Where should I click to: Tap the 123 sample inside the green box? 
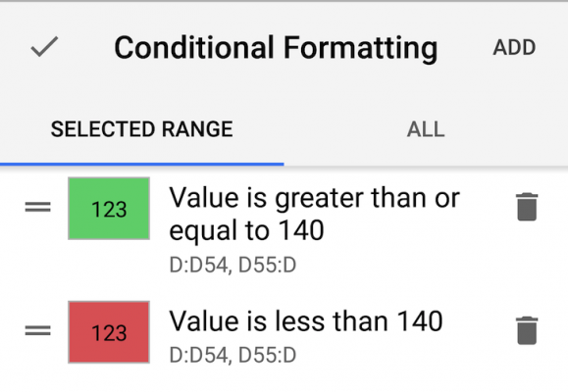pos(109,209)
